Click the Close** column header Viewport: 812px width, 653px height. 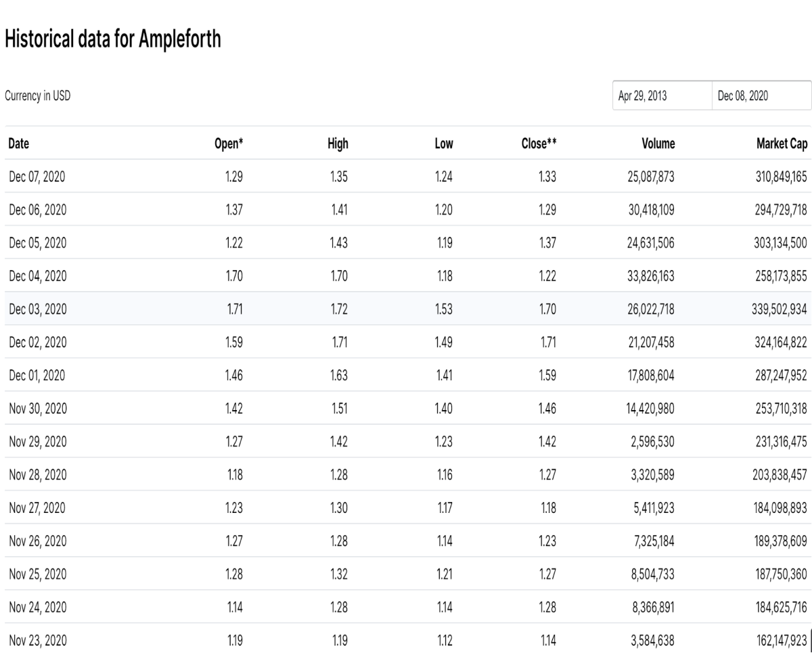click(539, 143)
